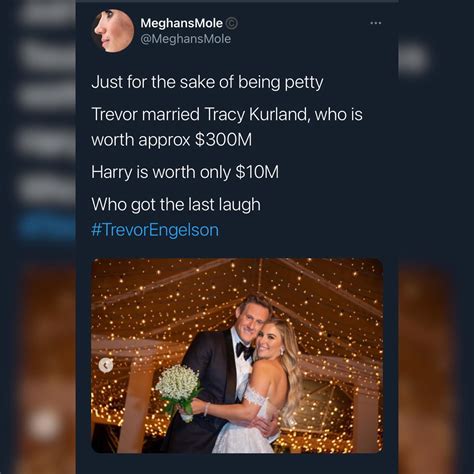Click the blurred blue hashtag behind left edge
Screen dimensions: 474x474
point(48,227)
